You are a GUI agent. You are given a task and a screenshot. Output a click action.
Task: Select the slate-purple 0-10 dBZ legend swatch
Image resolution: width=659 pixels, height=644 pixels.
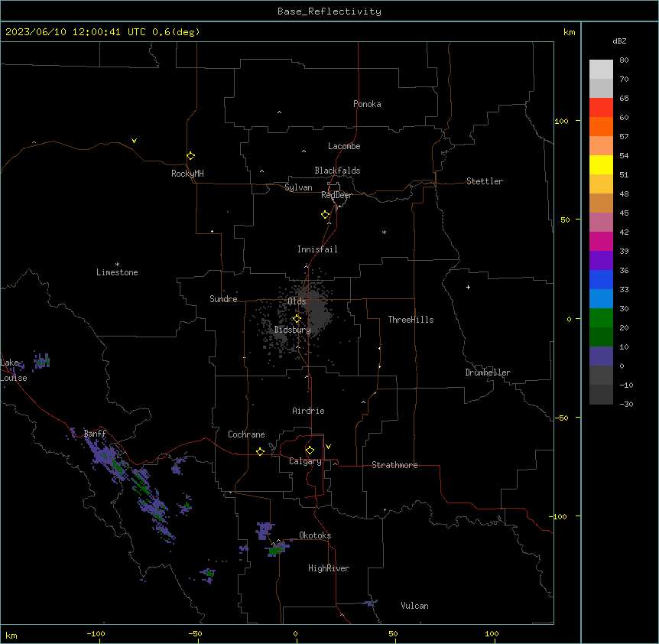pyautogui.click(x=601, y=356)
